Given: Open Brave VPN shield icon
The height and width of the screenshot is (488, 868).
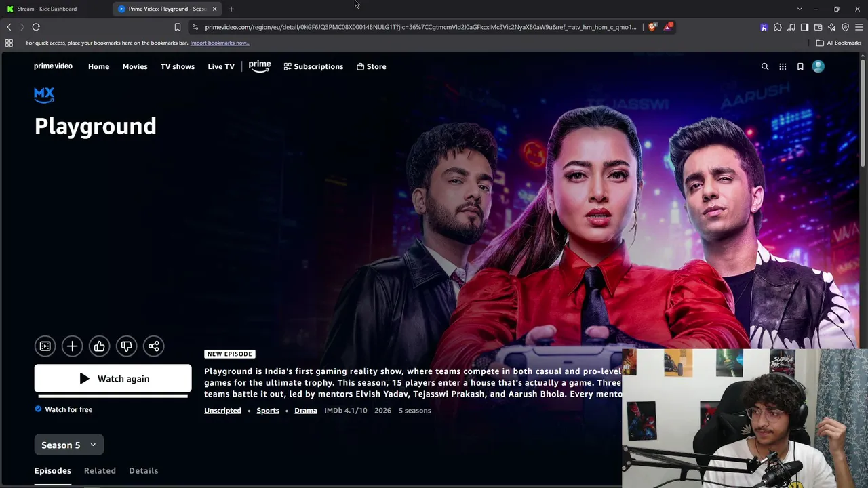Looking at the screenshot, I should [x=845, y=27].
